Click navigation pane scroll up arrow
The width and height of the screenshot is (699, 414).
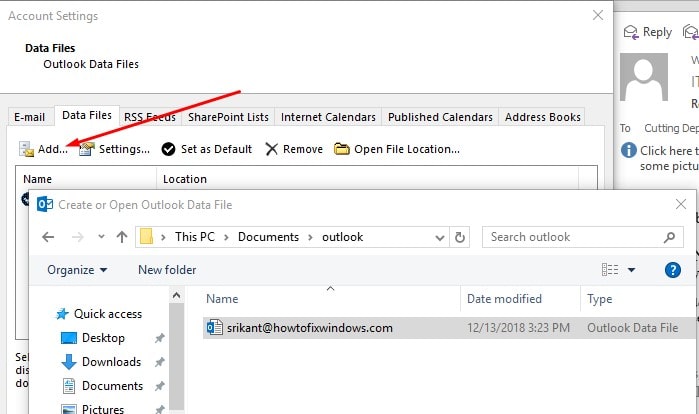pos(177,295)
